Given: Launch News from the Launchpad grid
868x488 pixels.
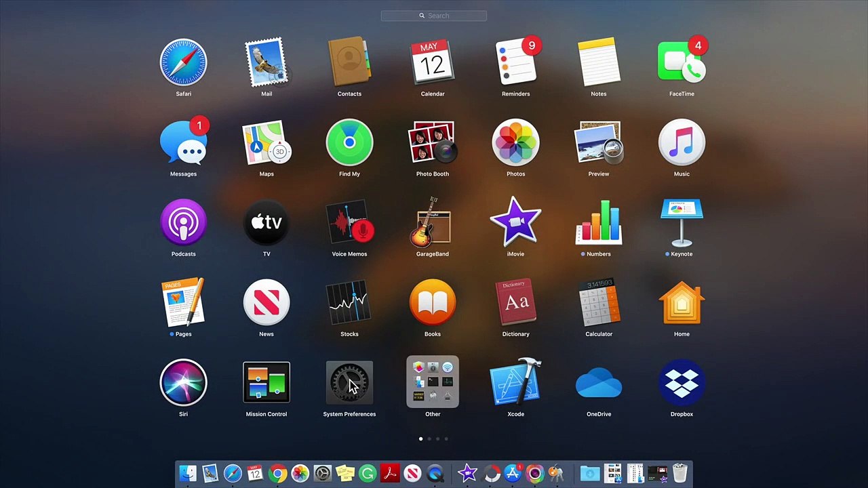Looking at the screenshot, I should pyautogui.click(x=267, y=302).
